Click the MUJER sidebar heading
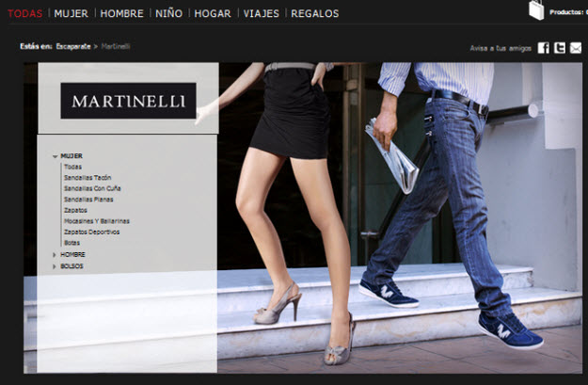The width and height of the screenshot is (588, 385). 72,155
